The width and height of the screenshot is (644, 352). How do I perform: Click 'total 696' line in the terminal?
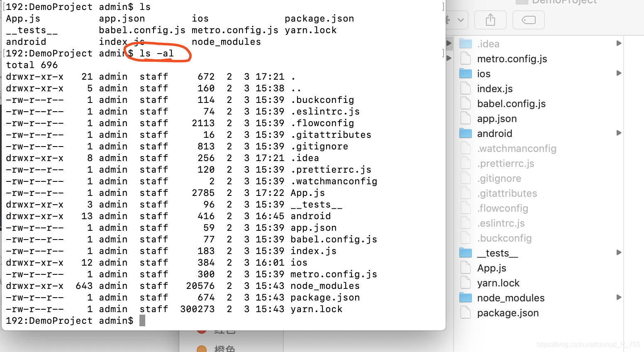point(32,65)
